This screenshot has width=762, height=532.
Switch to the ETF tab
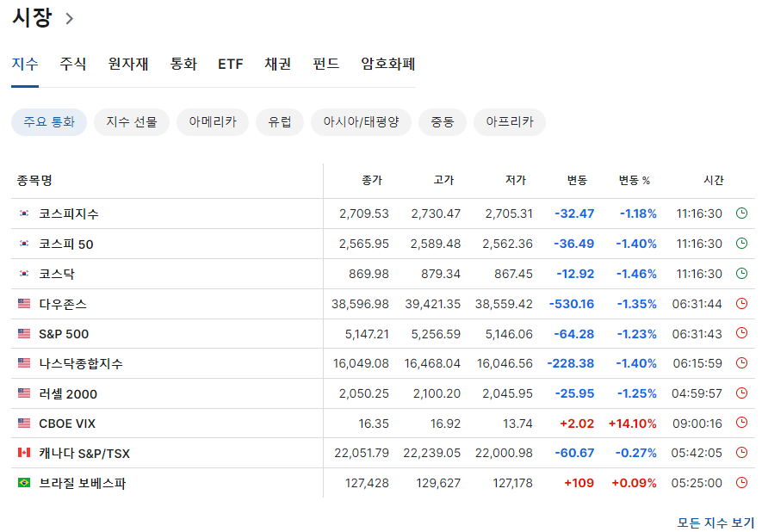click(230, 64)
